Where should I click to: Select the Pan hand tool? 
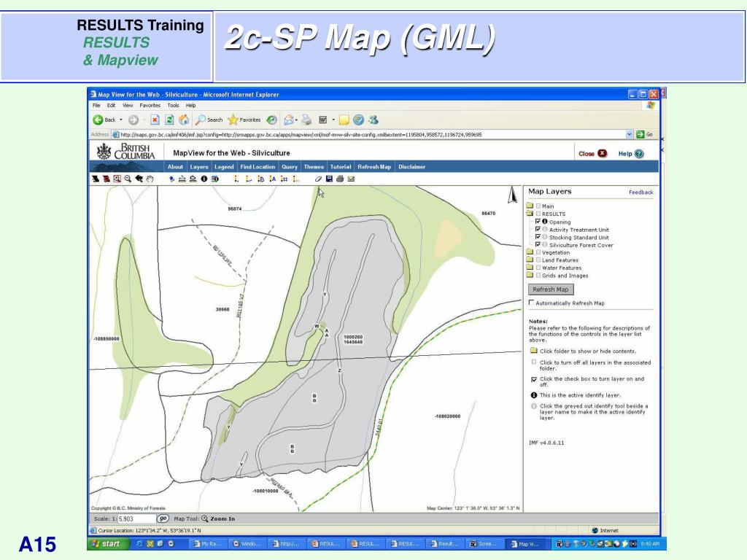[150, 179]
